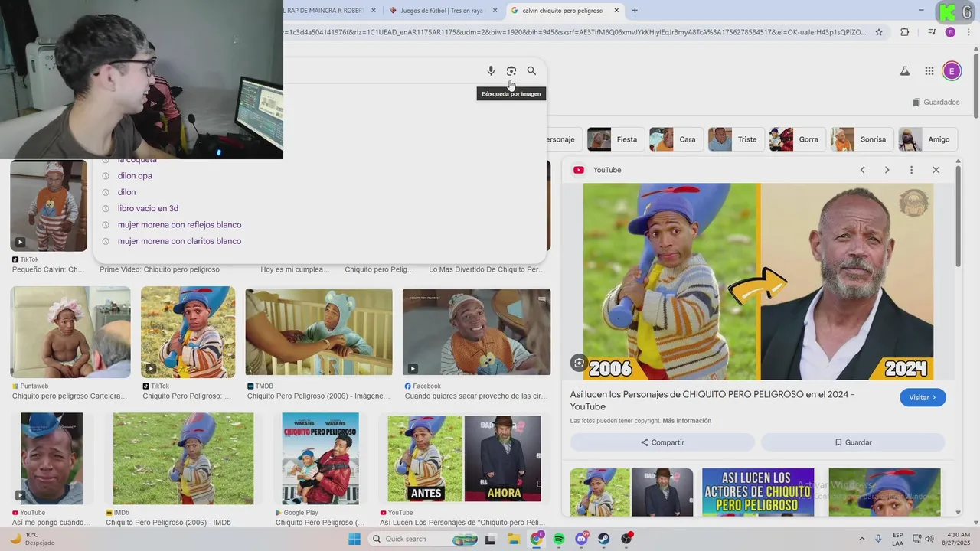This screenshot has height=551, width=980.
Task: Filter images by 'Cara' chip
Action: (675, 139)
